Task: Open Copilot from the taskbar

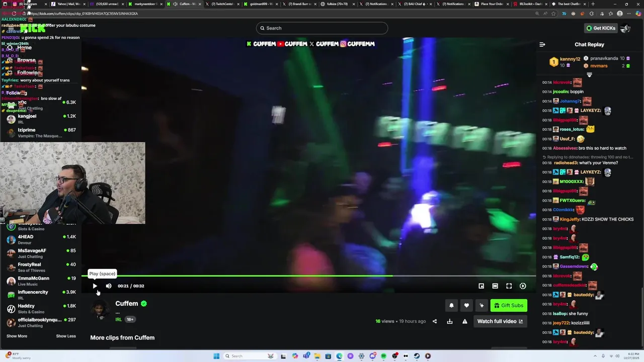Action: pos(295,356)
